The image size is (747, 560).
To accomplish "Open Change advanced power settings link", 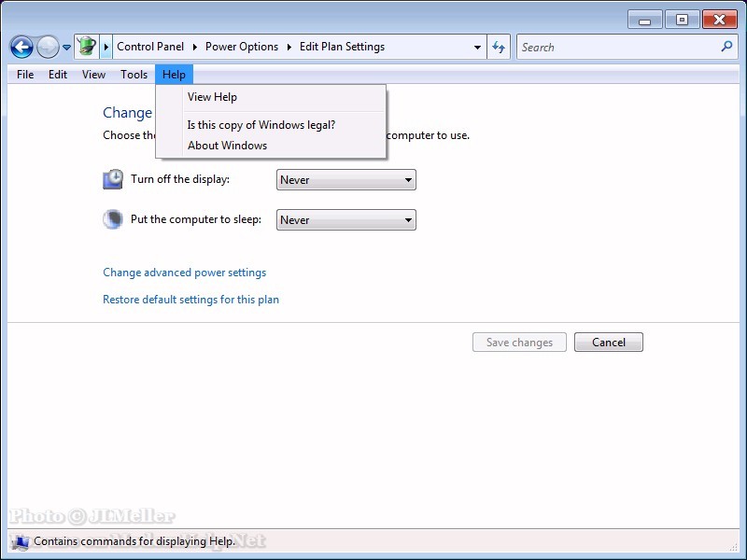I will (x=184, y=273).
